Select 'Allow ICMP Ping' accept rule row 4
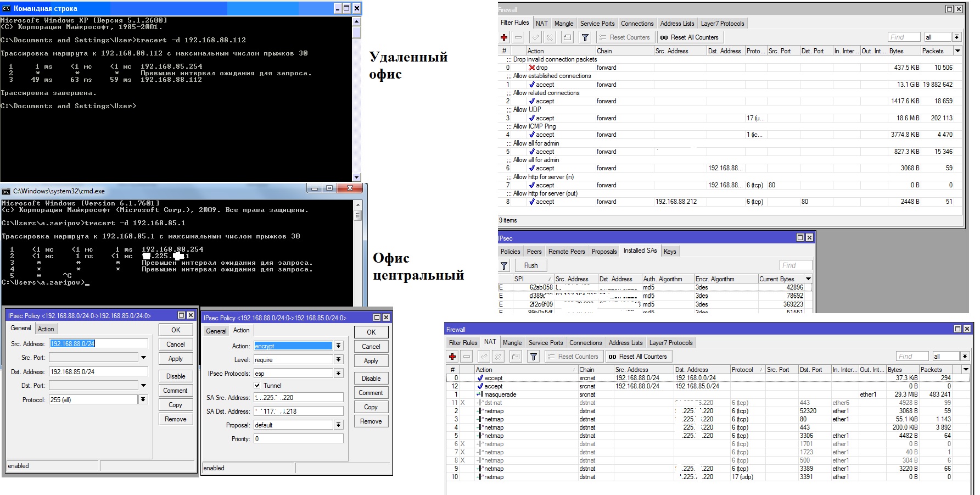This screenshot has width=980, height=495. pos(730,135)
